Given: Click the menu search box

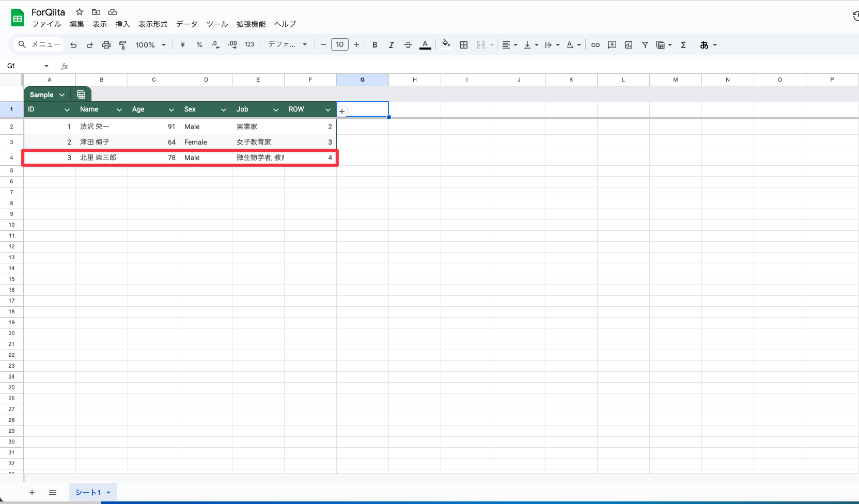Looking at the screenshot, I should point(39,44).
